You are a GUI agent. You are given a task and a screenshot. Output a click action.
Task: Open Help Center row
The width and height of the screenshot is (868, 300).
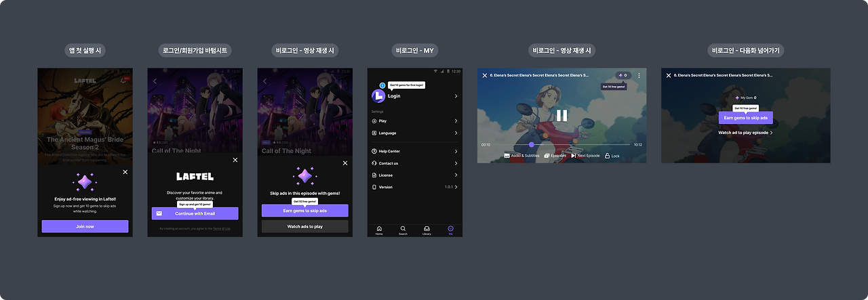(x=414, y=151)
